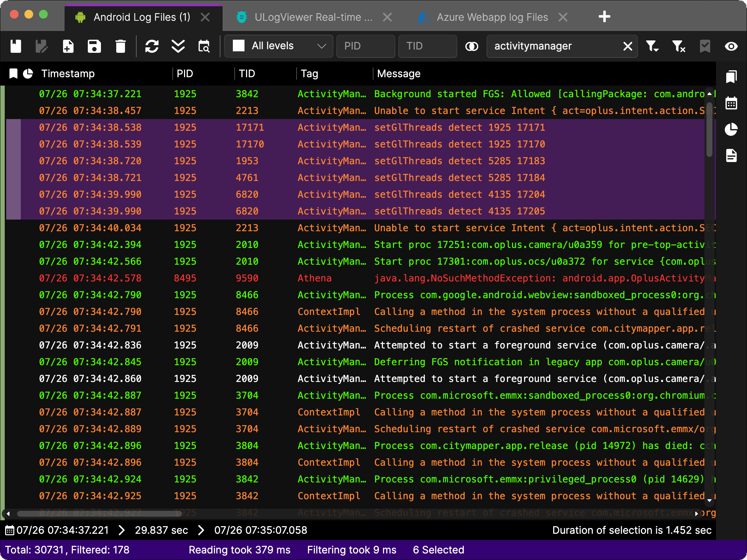
Task: Open the timeline calendar panel icon
Action: (731, 103)
